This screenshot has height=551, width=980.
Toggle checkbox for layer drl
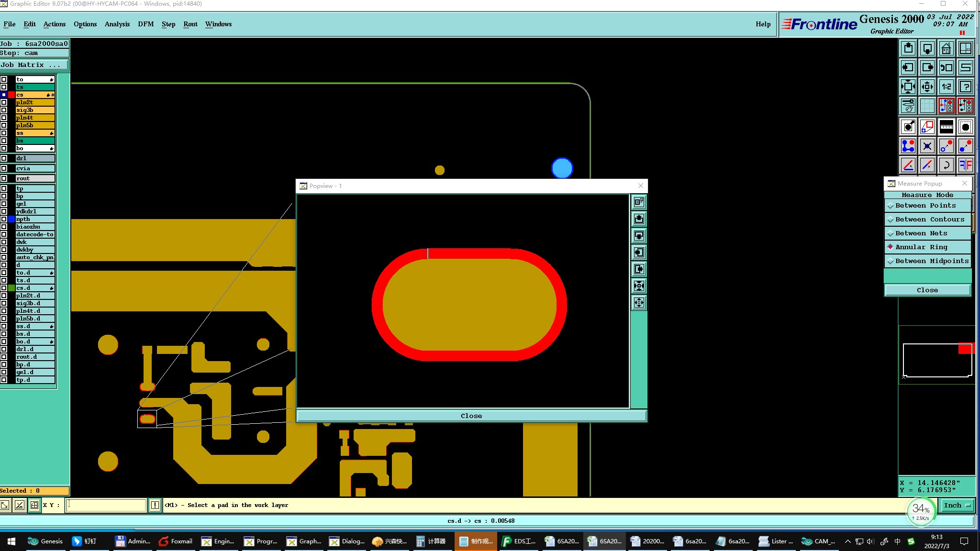(x=4, y=158)
